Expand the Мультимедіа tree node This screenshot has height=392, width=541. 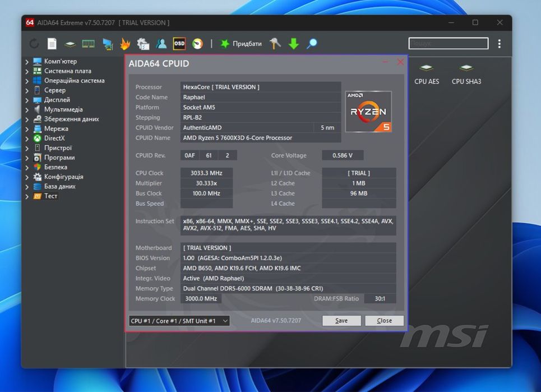coord(27,110)
